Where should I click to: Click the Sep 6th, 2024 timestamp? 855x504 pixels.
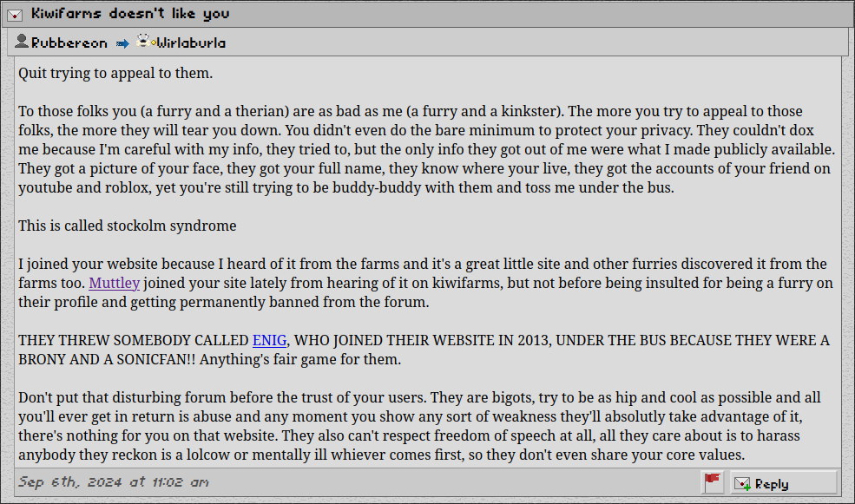114,482
